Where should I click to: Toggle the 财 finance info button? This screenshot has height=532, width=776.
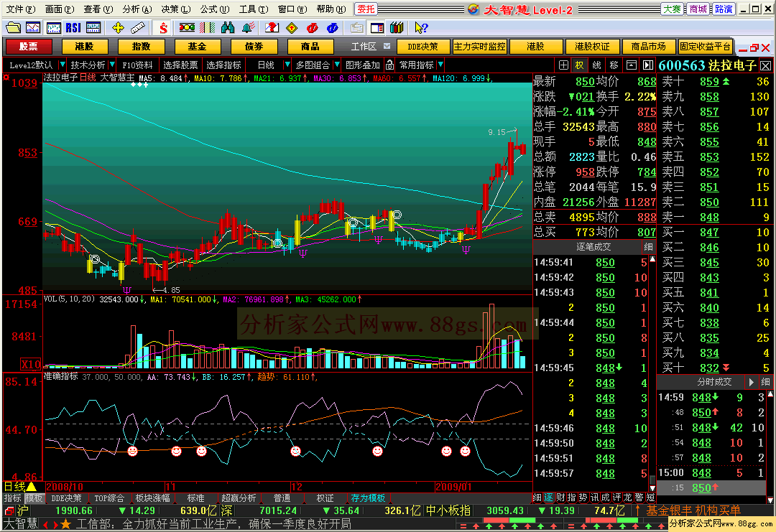(560, 498)
